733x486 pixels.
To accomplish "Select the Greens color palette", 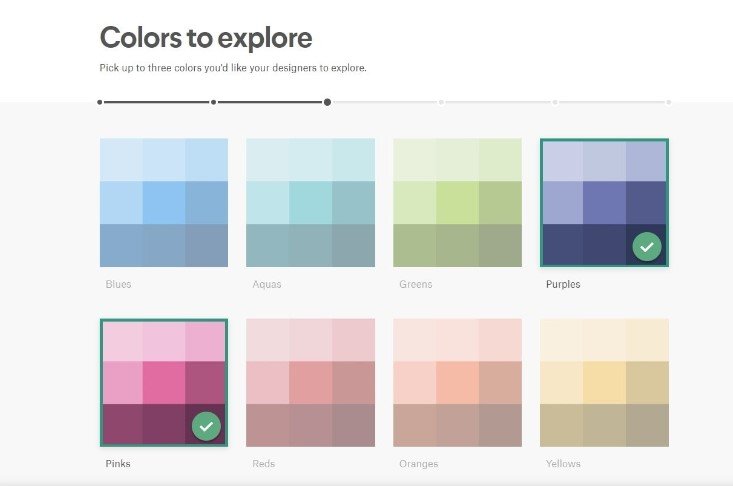I will click(x=457, y=203).
